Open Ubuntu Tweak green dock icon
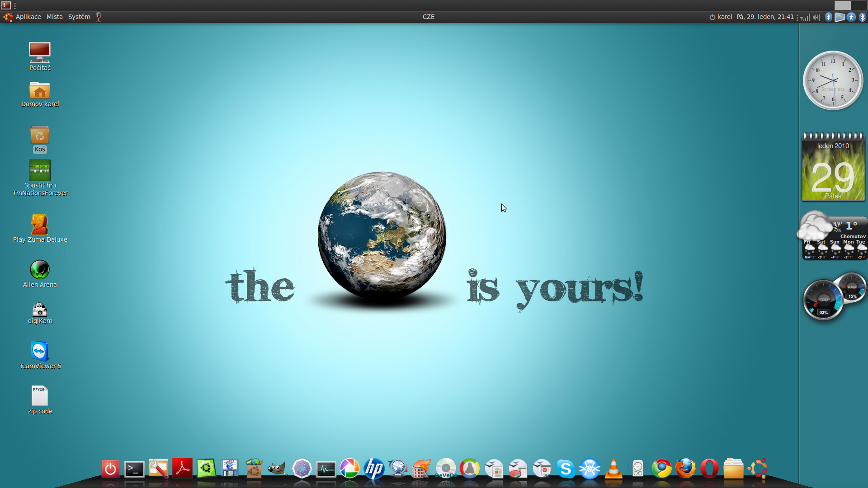This screenshot has width=868, height=488. (x=206, y=469)
